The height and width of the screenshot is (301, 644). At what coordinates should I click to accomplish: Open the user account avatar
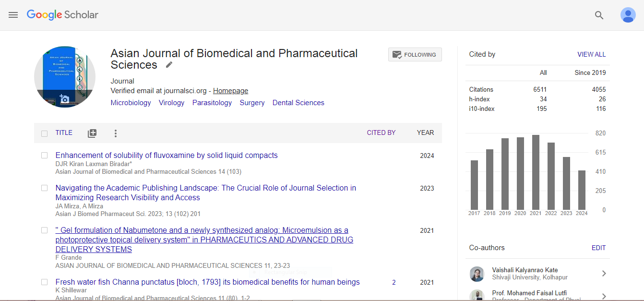click(628, 15)
